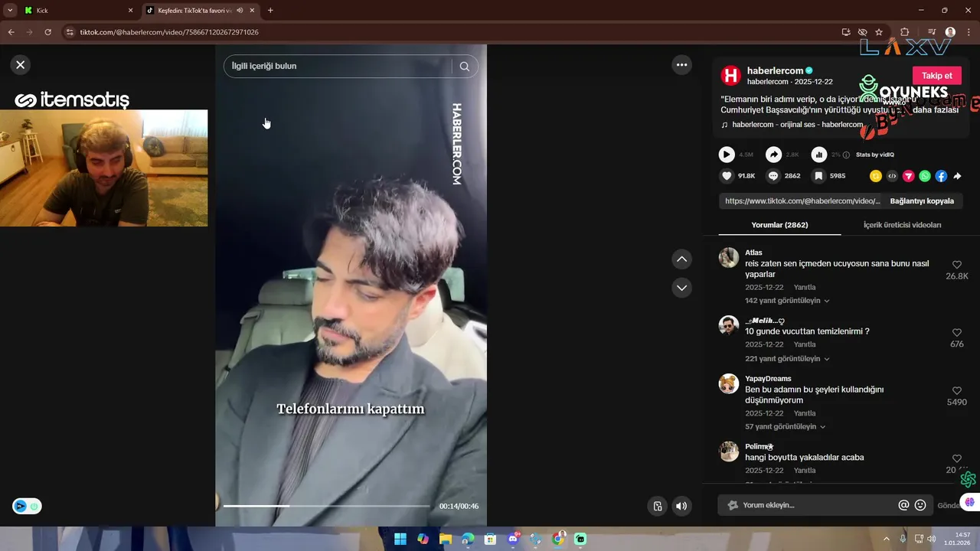Click the install app icon in address bar
The image size is (980, 551).
coord(846,32)
